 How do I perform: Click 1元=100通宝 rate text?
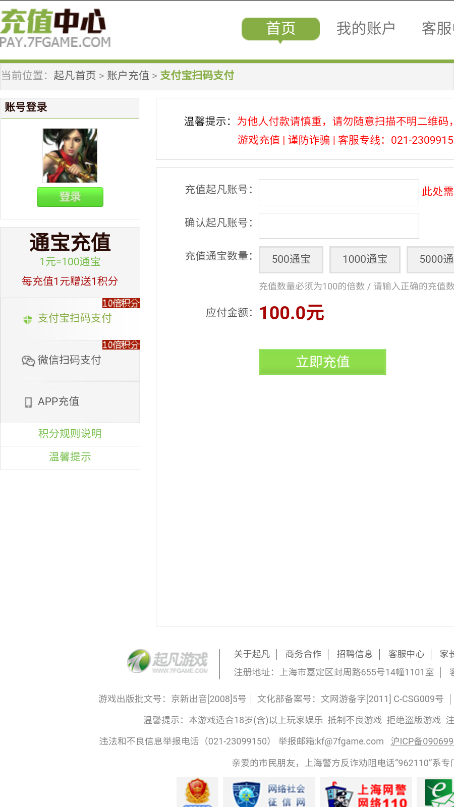[x=70, y=261]
